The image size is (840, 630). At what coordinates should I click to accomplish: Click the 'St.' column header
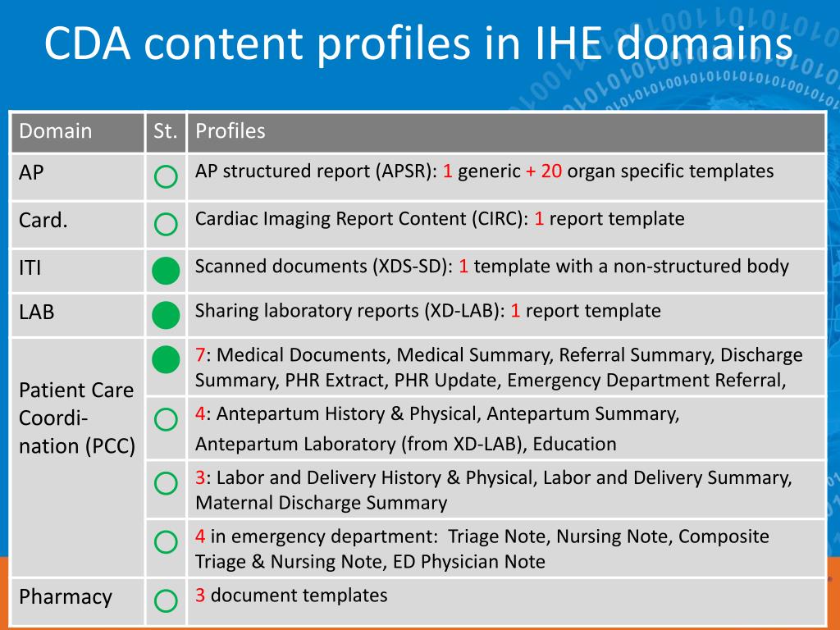tap(165, 131)
